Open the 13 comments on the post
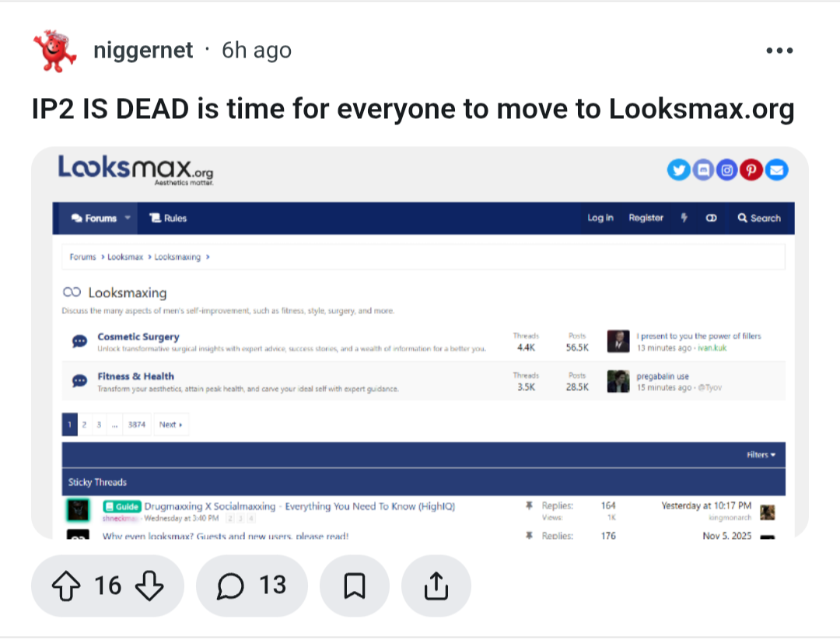Viewport: 840px width, 640px height. [252, 586]
